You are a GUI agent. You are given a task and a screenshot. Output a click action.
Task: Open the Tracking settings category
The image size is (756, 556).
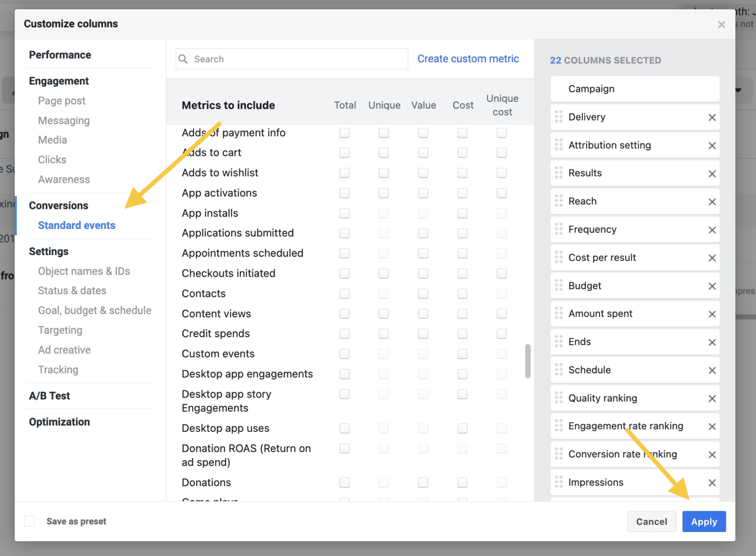[x=58, y=369]
